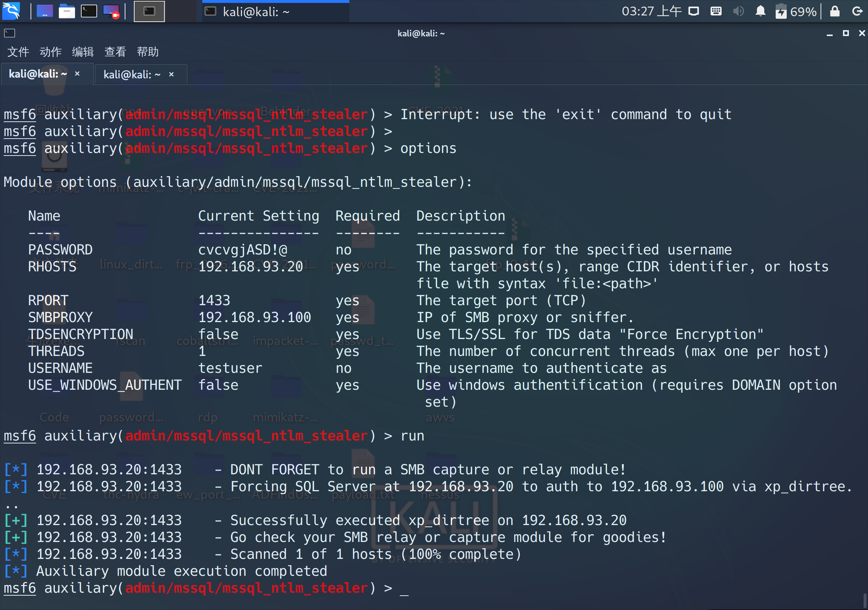Open the 帮助 (Help) menu
This screenshot has width=868, height=610.
point(147,52)
